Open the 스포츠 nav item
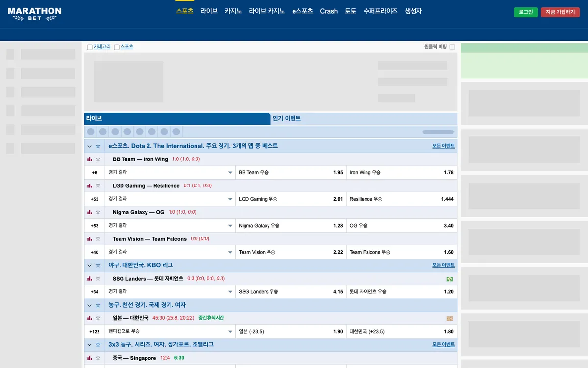The width and height of the screenshot is (588, 368). 185,11
